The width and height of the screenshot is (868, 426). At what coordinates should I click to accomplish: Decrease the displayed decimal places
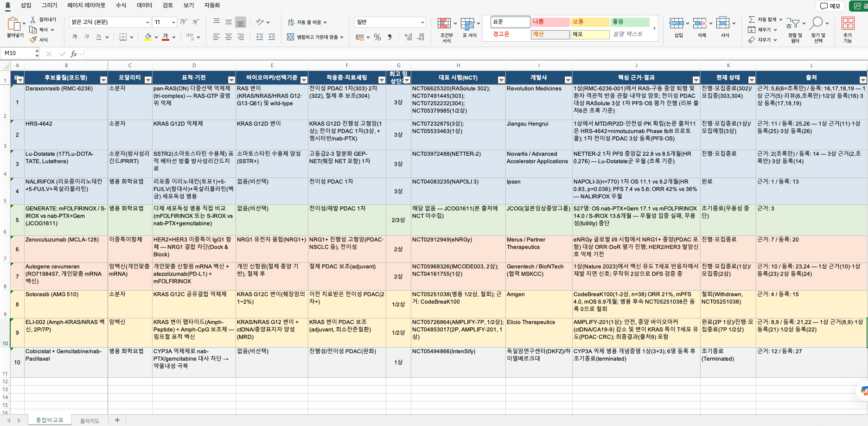tap(421, 37)
